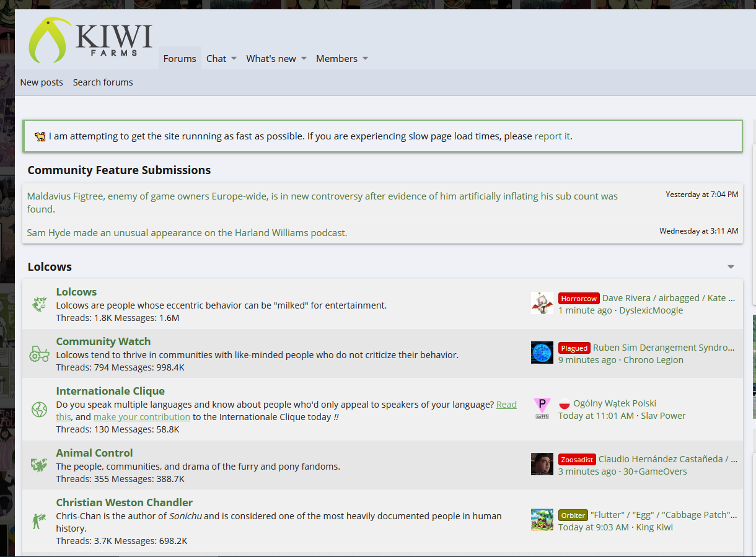Open the Animal Control forum

94,453
